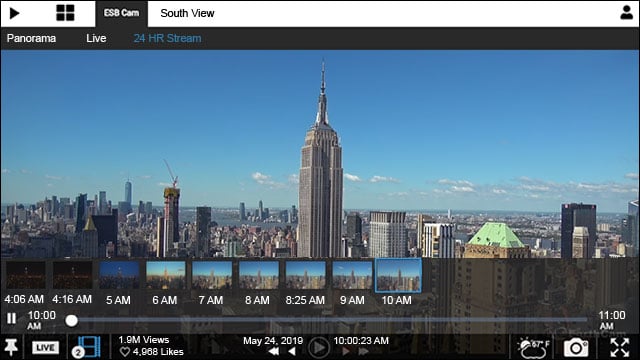Click the 11:00 AM end time label
Image resolution: width=640 pixels, height=360 pixels.
(x=612, y=320)
